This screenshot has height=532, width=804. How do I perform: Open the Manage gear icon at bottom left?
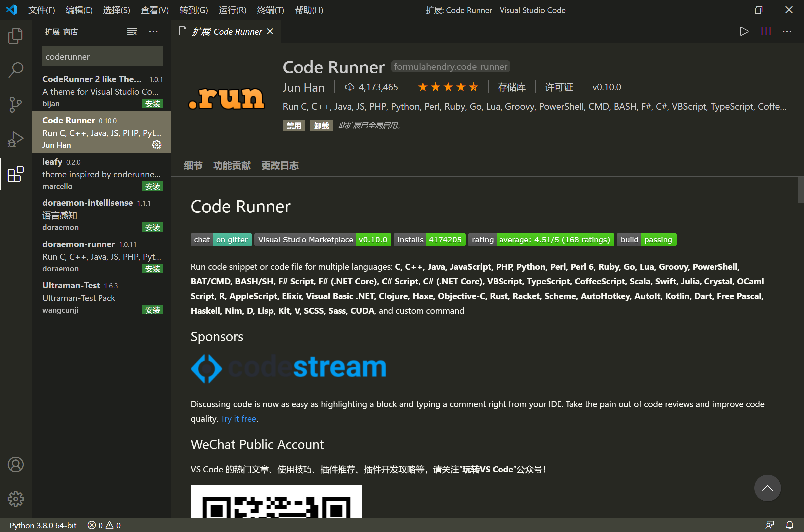15,499
